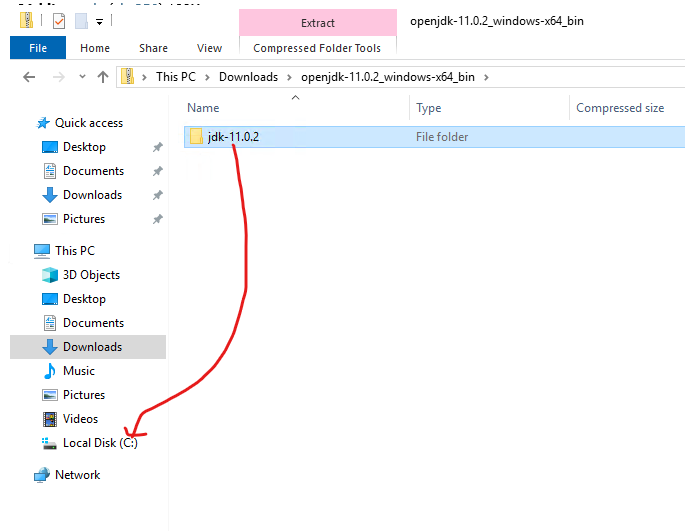
Task: Open Network in navigation pane
Action: [x=77, y=475]
